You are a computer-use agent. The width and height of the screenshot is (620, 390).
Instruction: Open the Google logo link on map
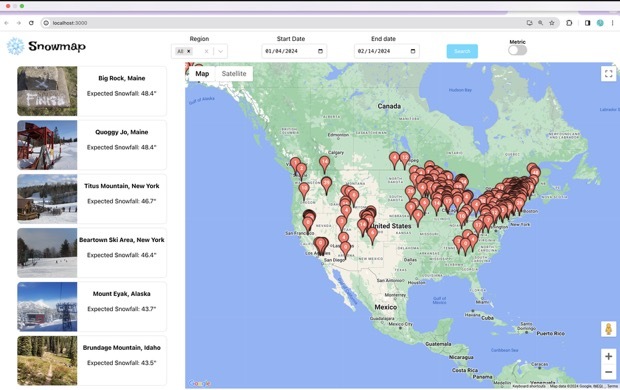[200, 383]
